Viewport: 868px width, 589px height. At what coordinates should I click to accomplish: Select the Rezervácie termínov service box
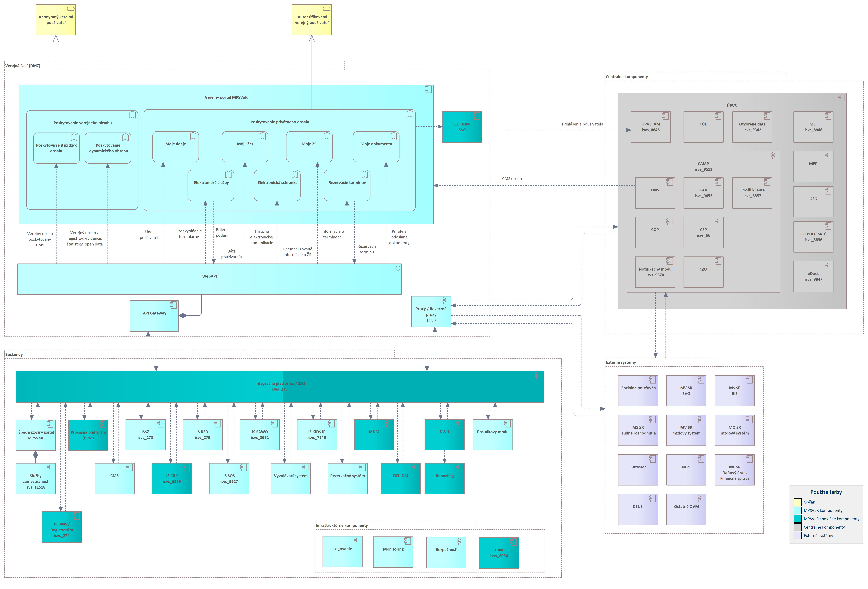click(347, 185)
